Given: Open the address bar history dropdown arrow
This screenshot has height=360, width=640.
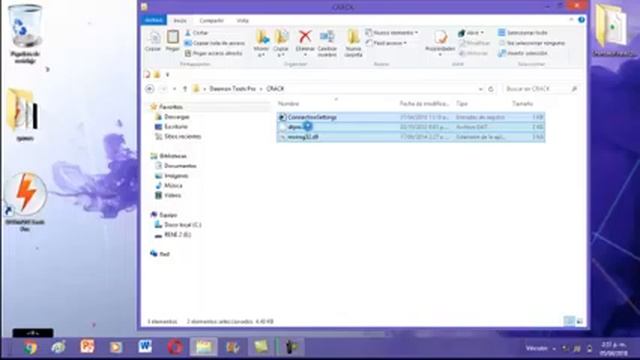Looking at the screenshot, I should coord(481,89).
